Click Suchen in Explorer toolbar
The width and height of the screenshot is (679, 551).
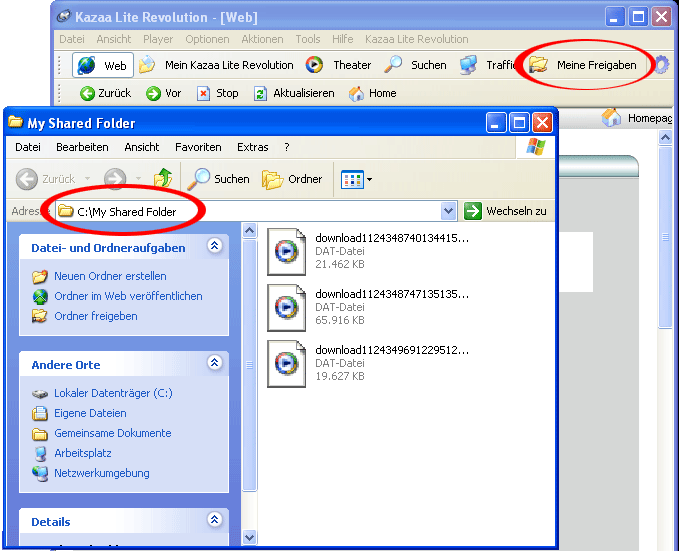coord(219,179)
